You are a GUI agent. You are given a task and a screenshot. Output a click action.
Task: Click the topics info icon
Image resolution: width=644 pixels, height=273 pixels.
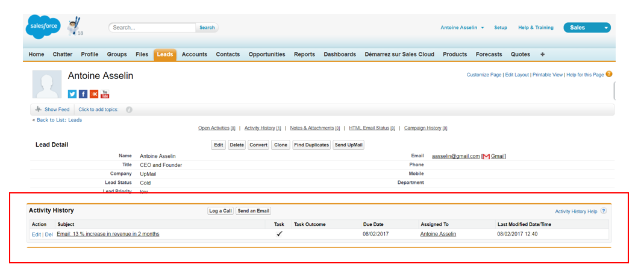(x=129, y=110)
